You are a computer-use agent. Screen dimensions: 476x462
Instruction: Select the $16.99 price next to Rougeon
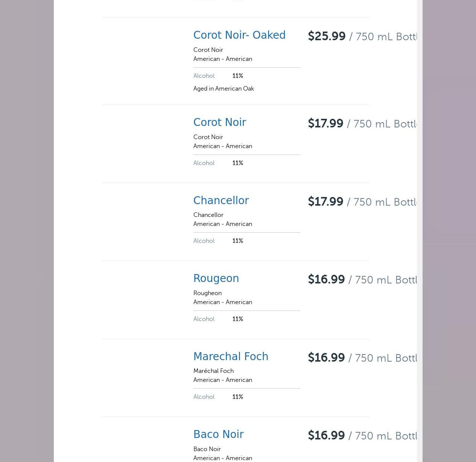coord(326,280)
